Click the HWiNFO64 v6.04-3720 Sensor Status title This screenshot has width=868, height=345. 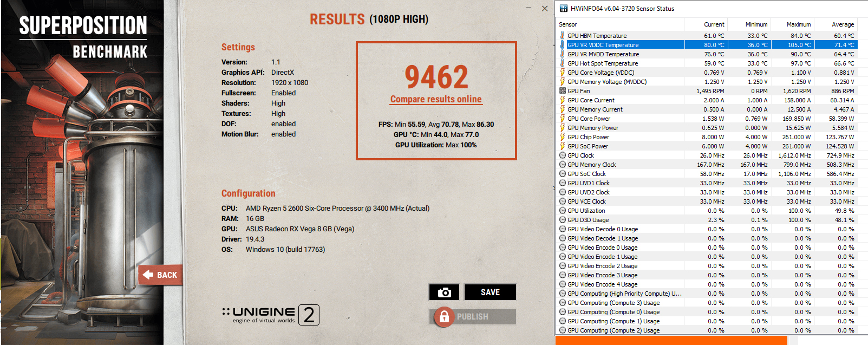[622, 8]
